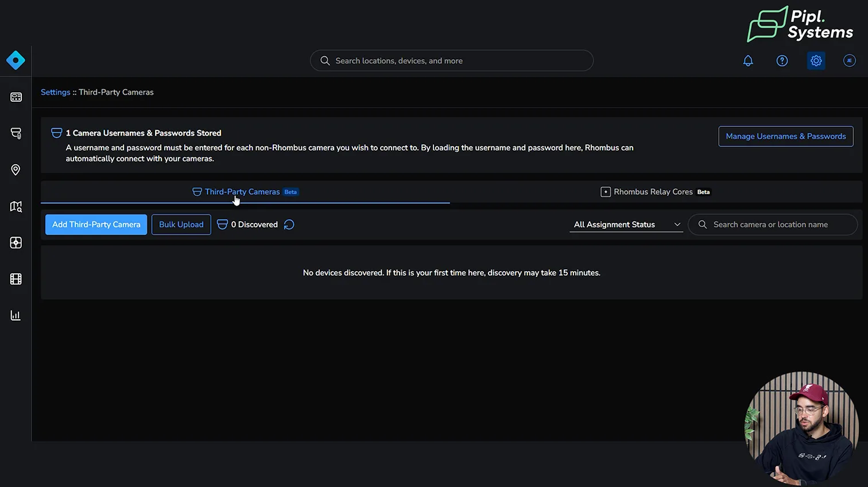
Task: Open the map search sidebar icon
Action: (16, 207)
